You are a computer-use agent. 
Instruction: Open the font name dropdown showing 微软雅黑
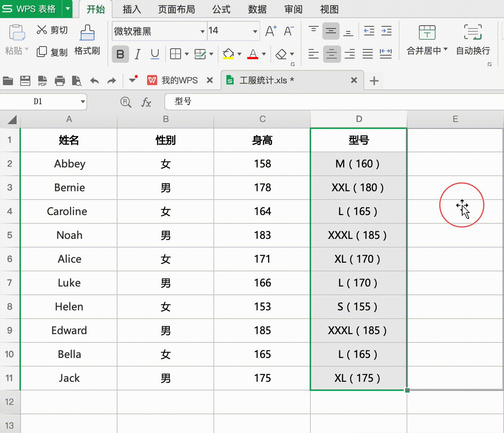[202, 31]
